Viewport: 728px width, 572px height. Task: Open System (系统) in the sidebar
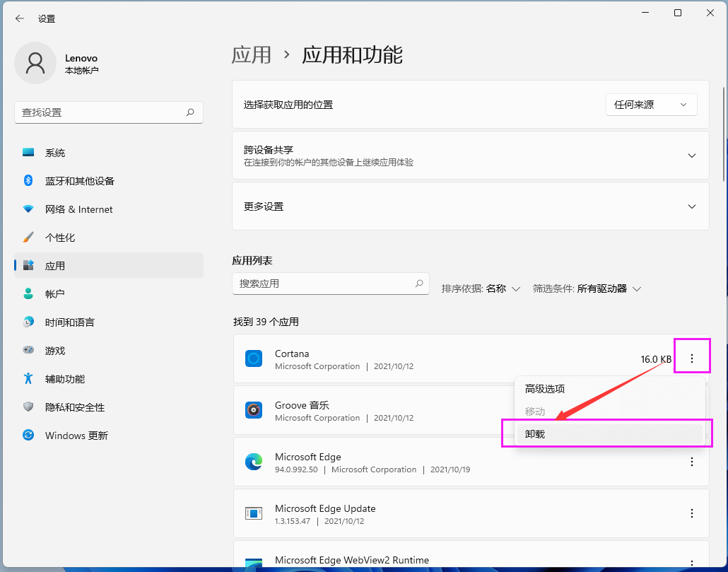[x=109, y=152]
